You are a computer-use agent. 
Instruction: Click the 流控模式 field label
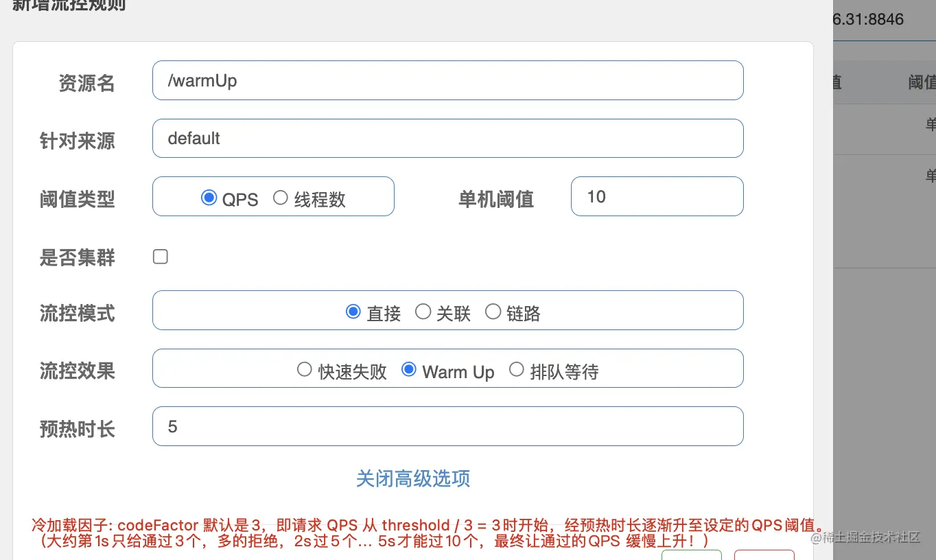pos(77,314)
